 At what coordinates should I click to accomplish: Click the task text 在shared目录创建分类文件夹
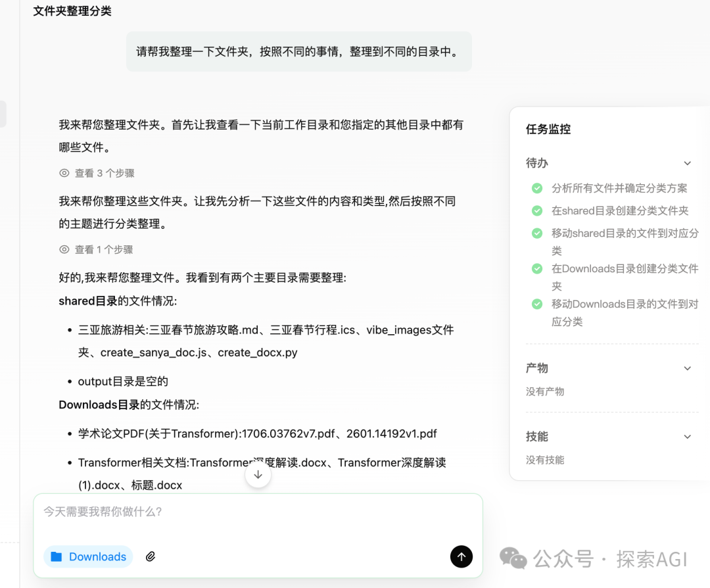click(x=620, y=210)
